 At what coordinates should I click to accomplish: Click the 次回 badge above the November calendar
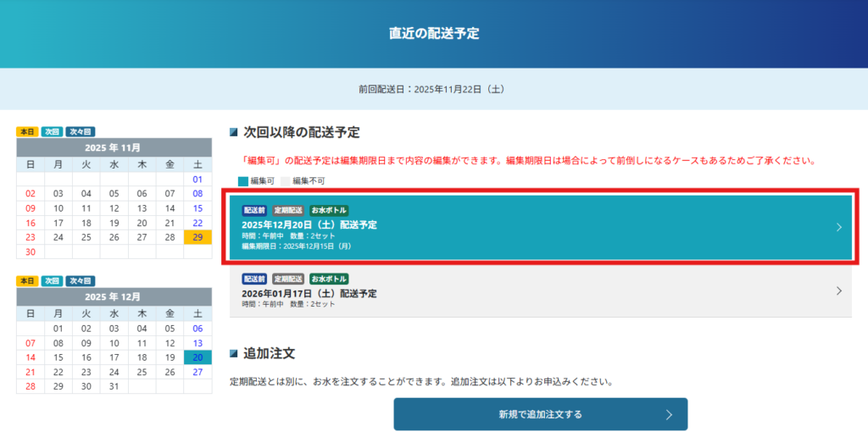[52, 132]
